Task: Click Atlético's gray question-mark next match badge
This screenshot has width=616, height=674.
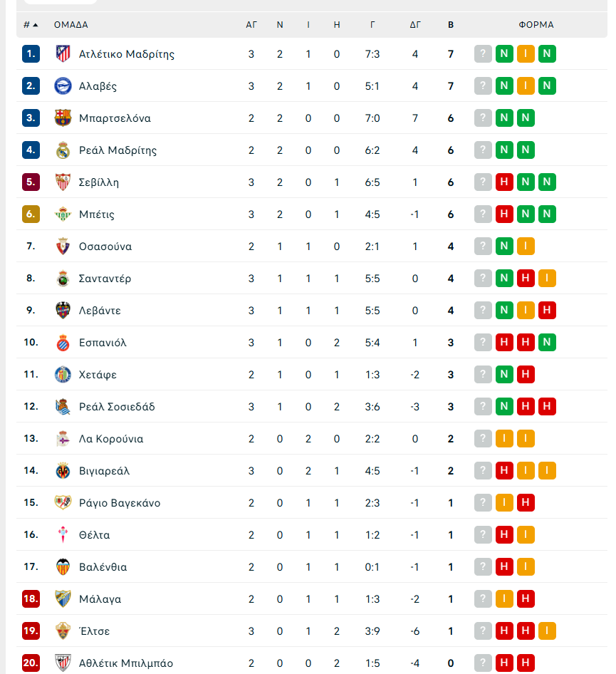Action: (483, 53)
